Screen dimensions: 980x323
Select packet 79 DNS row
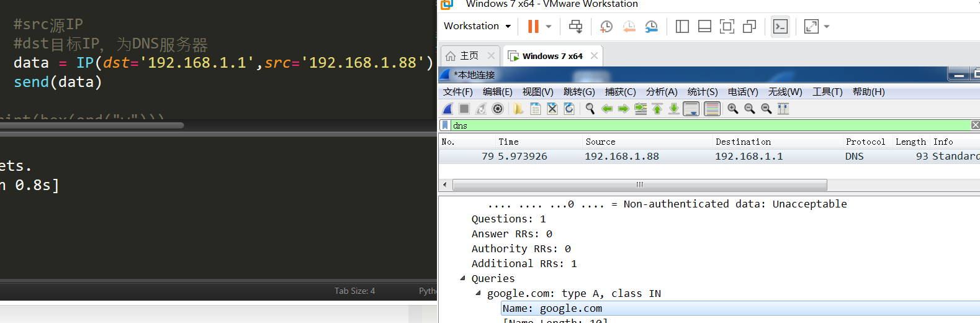click(709, 157)
